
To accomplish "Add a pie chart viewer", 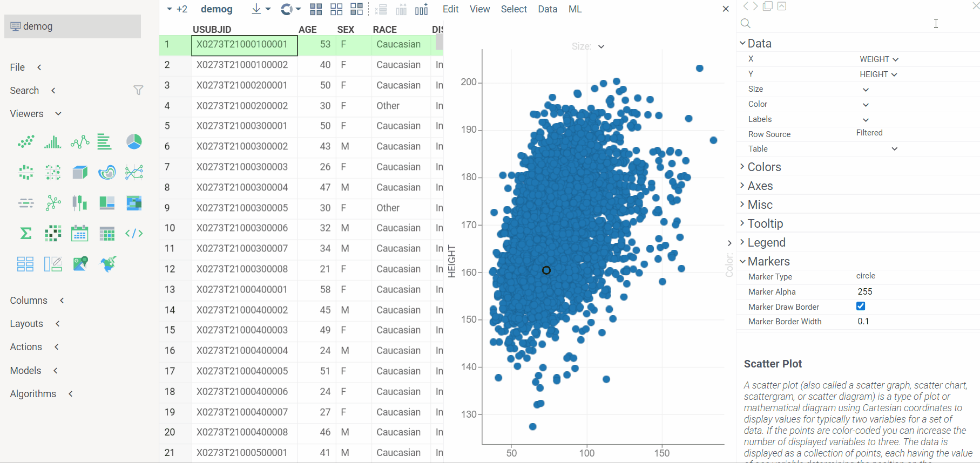I will coord(134,142).
